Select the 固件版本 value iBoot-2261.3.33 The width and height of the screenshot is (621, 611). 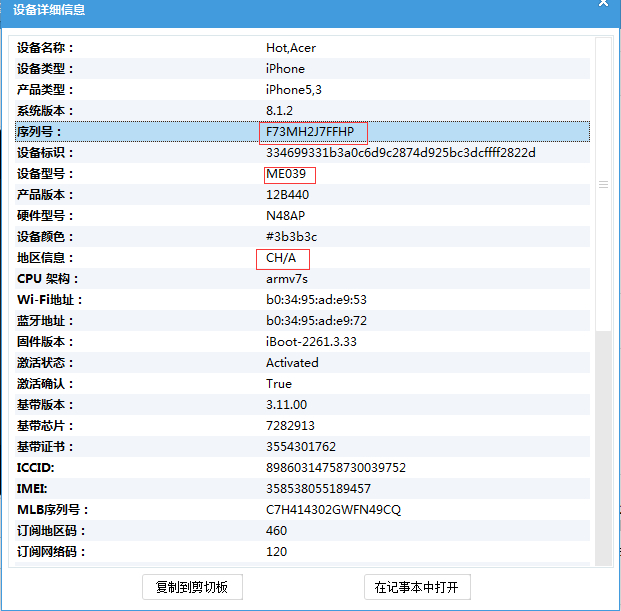pyautogui.click(x=311, y=342)
